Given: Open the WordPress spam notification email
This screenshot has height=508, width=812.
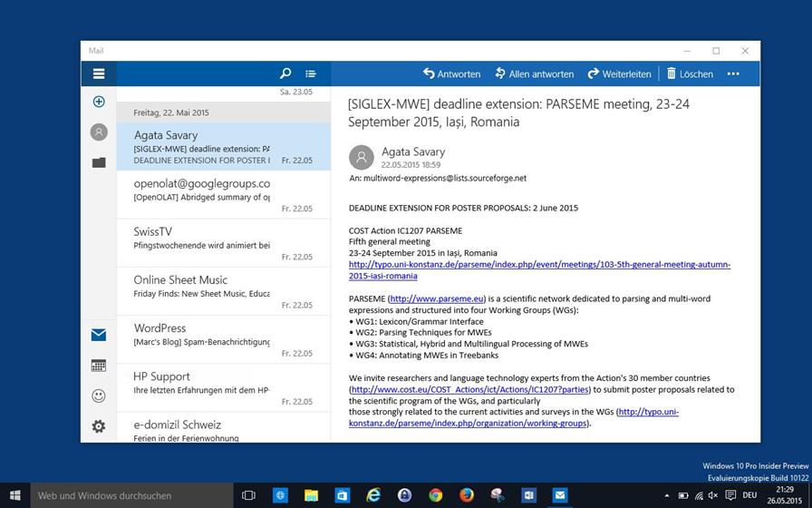Looking at the screenshot, I should (x=223, y=339).
